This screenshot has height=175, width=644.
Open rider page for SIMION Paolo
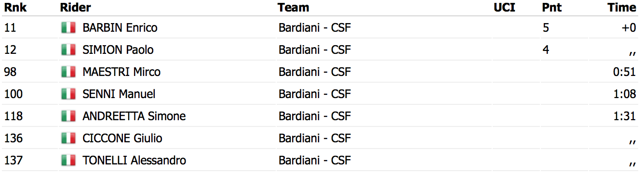coord(118,50)
